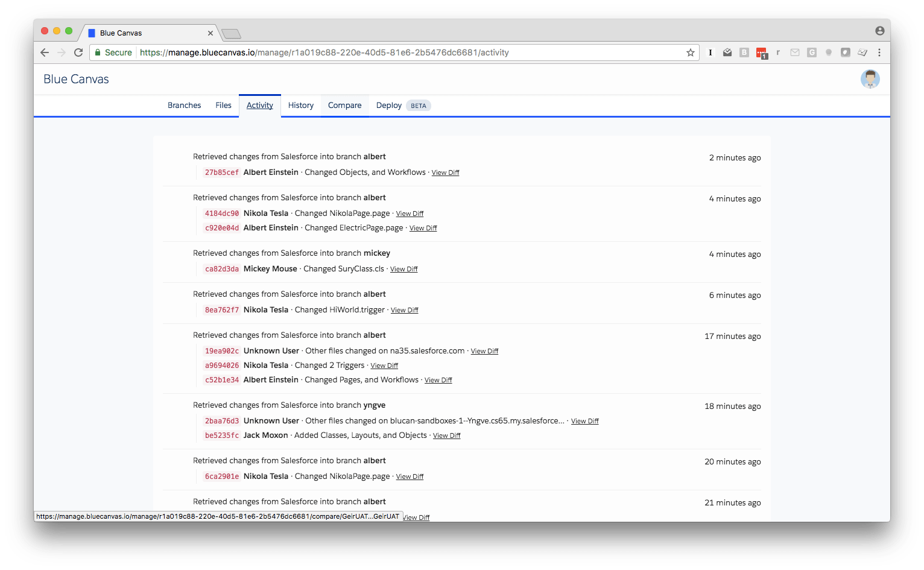This screenshot has height=570, width=924.
Task: Click View Diff for commit 6ca2901e
Action: point(410,477)
